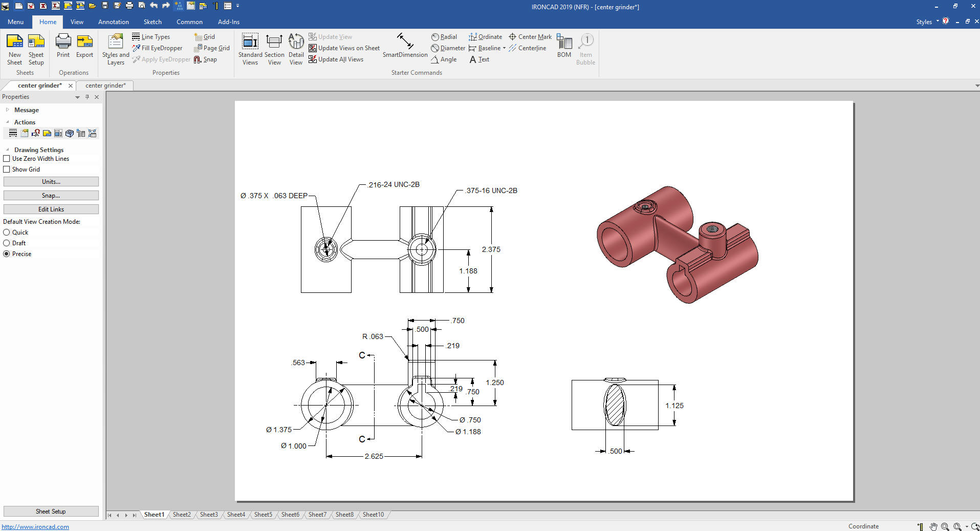Add a Center Mark
980x531 pixels.
(x=530, y=37)
